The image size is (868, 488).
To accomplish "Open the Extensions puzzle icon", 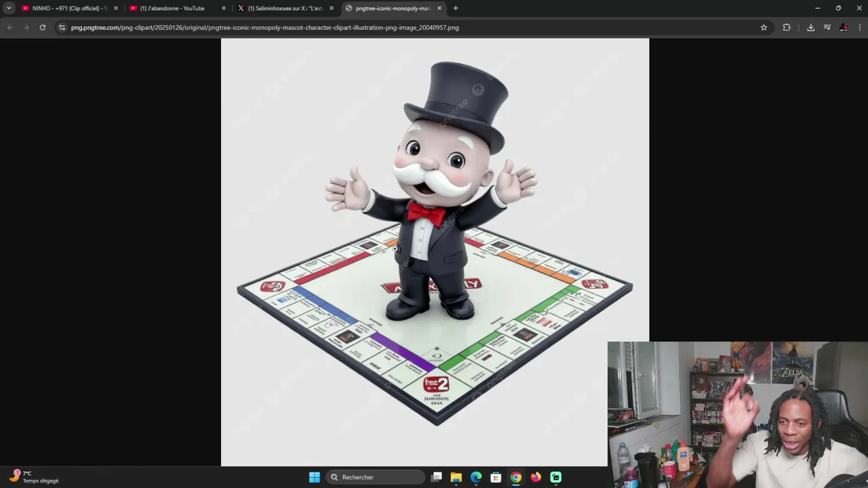I will (x=787, y=27).
